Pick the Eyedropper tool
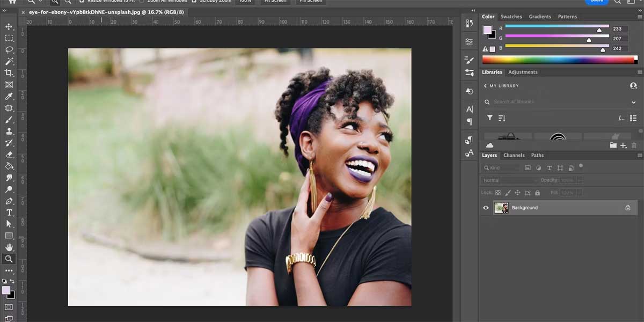644x322 pixels. pyautogui.click(x=9, y=96)
